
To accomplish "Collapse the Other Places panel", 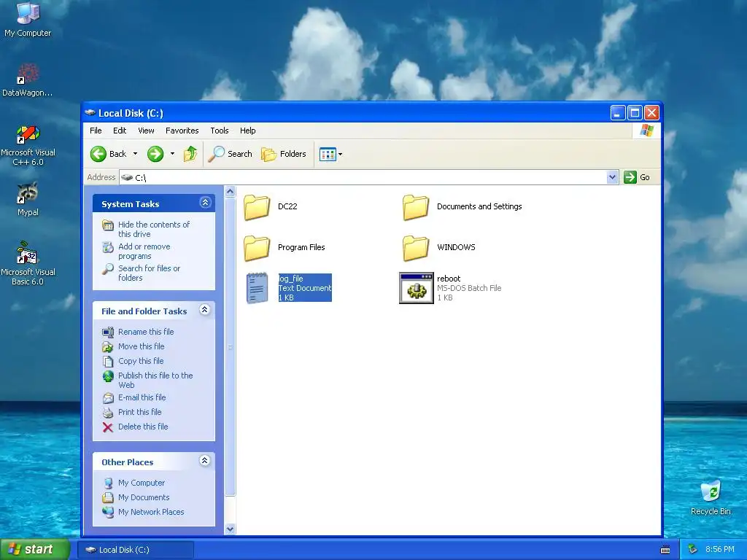I will pos(205,461).
